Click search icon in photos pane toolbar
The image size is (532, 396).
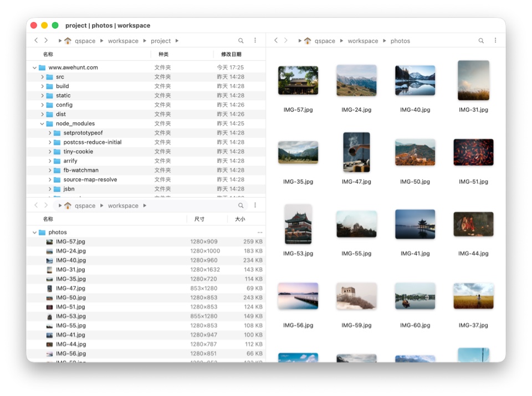click(x=480, y=40)
